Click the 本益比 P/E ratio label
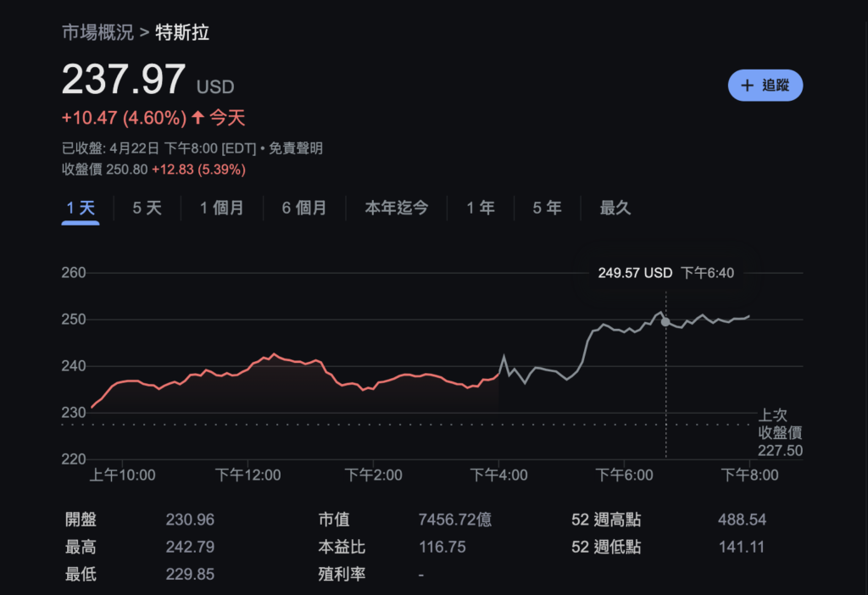Image resolution: width=868 pixels, height=595 pixels. [342, 547]
